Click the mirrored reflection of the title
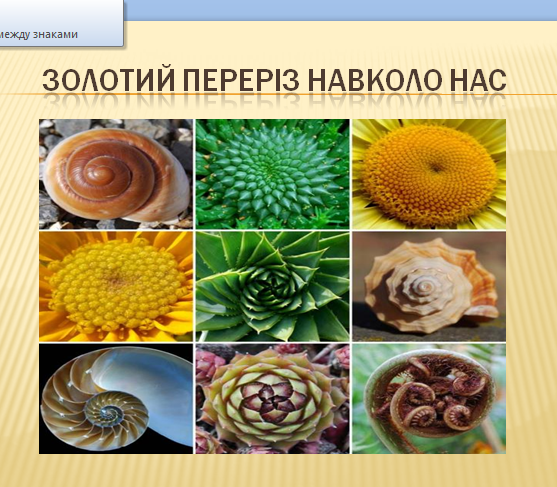 [x=274, y=102]
